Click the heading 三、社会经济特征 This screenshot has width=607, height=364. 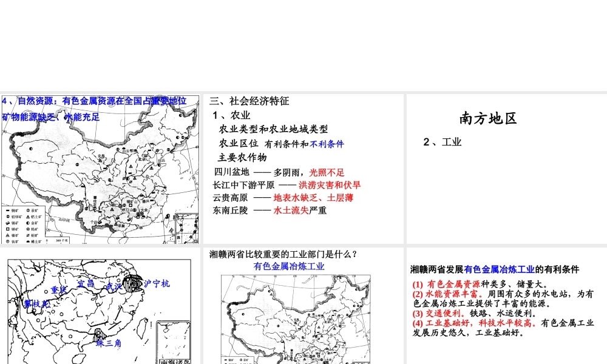pyautogui.click(x=249, y=101)
